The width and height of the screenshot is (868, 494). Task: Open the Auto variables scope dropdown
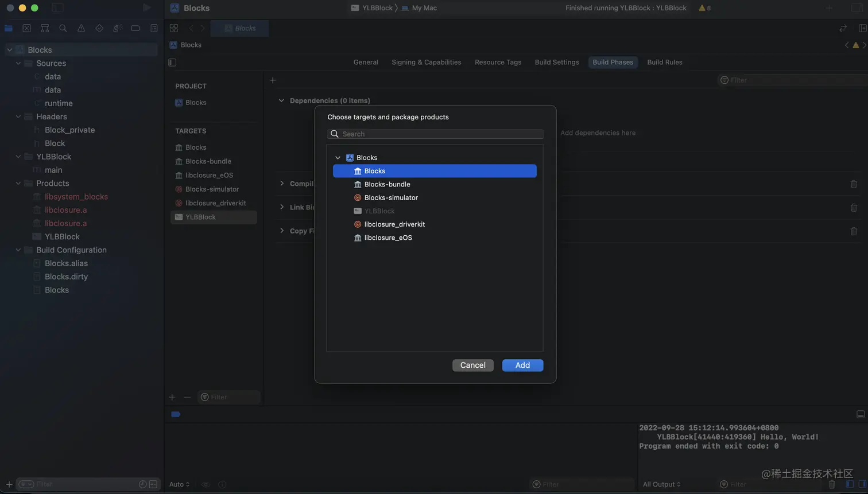(179, 484)
